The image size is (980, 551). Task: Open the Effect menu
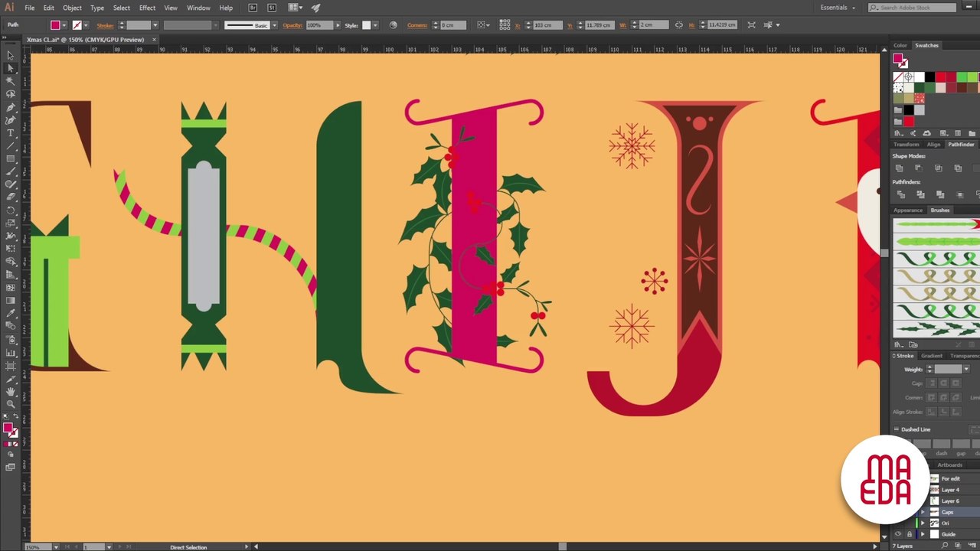[147, 8]
